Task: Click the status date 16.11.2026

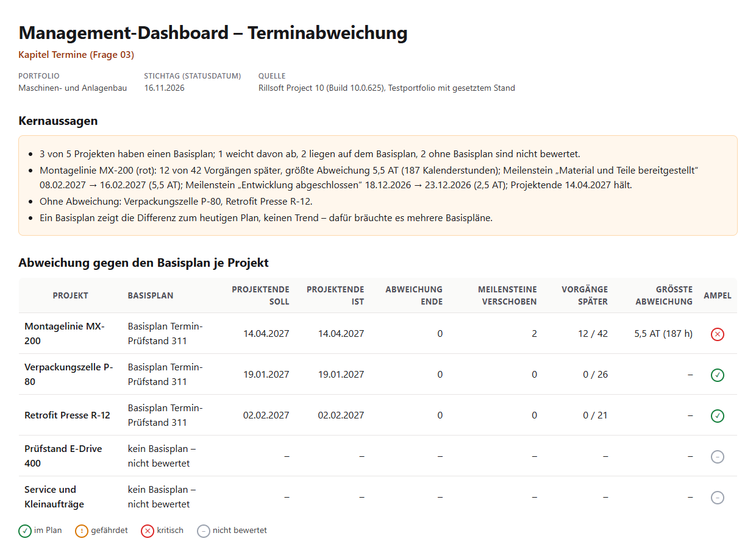Action: click(164, 88)
